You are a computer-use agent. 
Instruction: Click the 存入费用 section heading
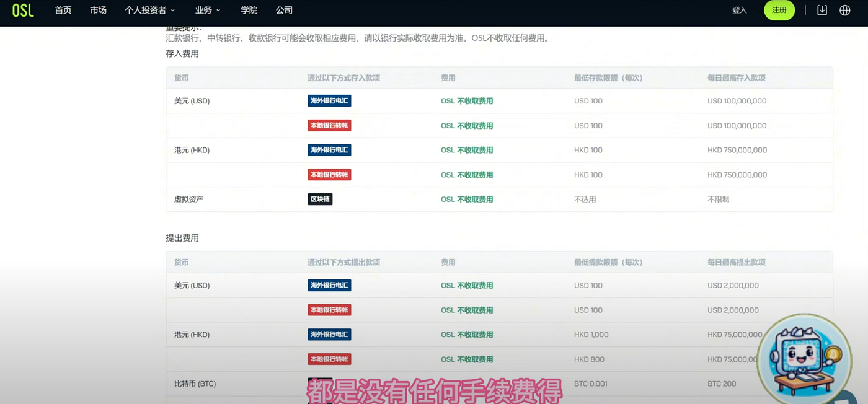pyautogui.click(x=182, y=54)
